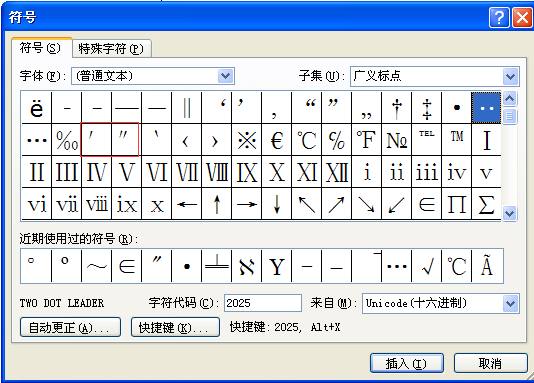The height and width of the screenshot is (383, 534).
Task: Pick the aleph ℵ from recently used symbols
Action: [247, 266]
